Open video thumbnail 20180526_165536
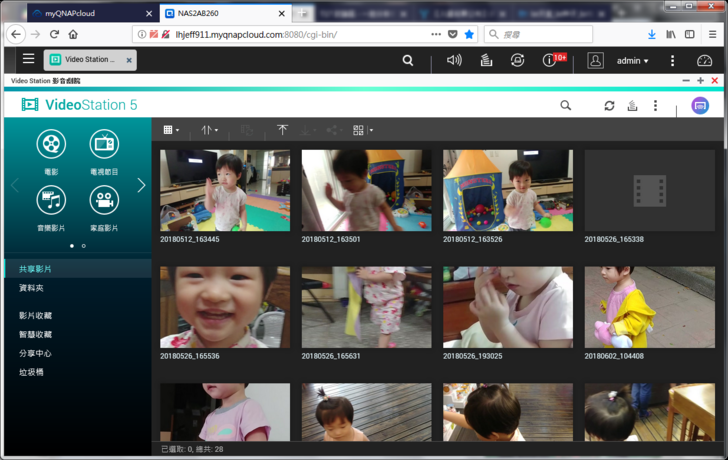Viewport: 728px width, 460px height. (x=225, y=307)
